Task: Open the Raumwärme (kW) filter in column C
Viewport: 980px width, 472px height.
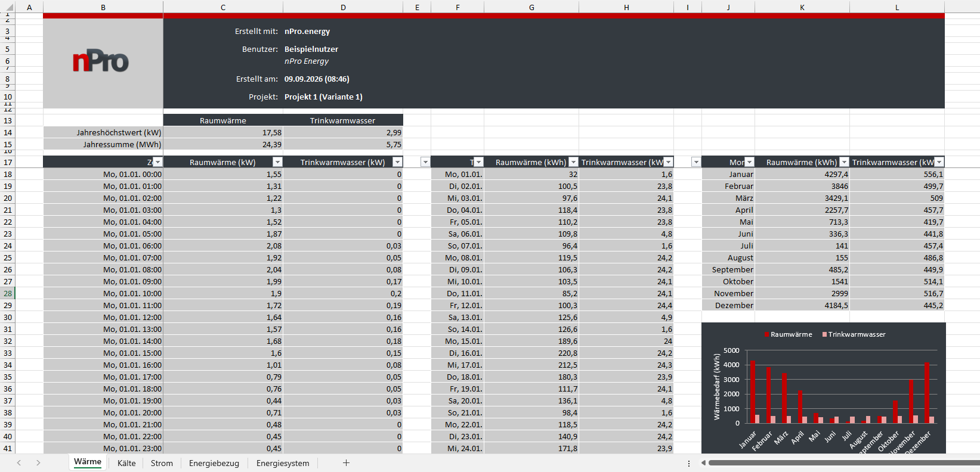Action: coord(277,162)
